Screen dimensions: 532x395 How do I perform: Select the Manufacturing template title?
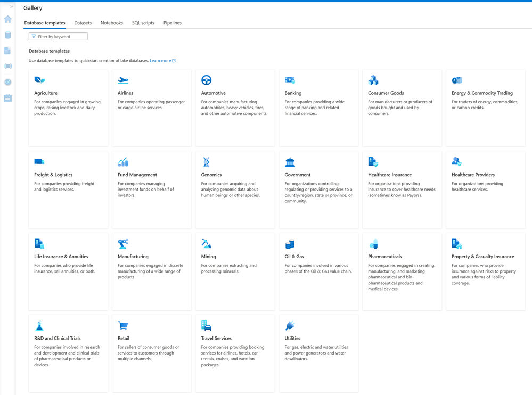click(133, 257)
